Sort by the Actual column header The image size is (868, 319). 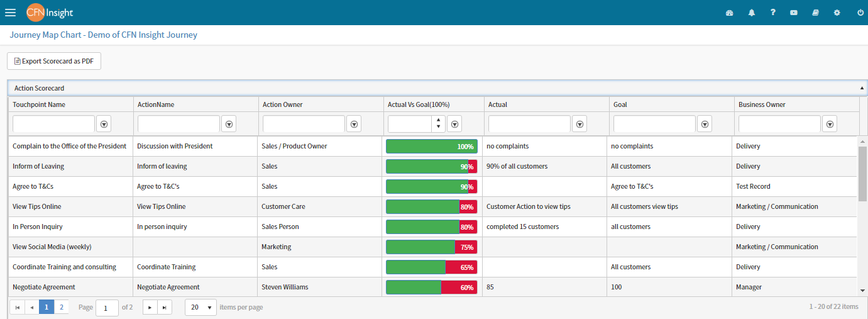click(x=498, y=104)
